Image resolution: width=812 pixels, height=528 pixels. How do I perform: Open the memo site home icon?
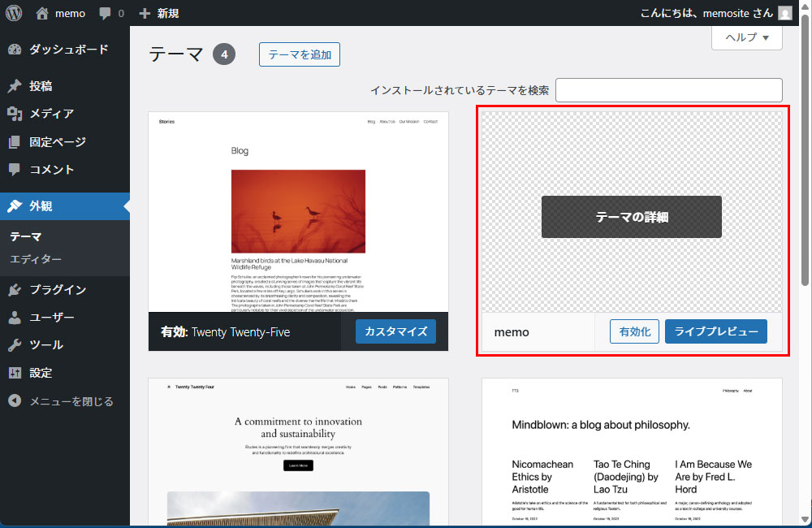(x=43, y=13)
